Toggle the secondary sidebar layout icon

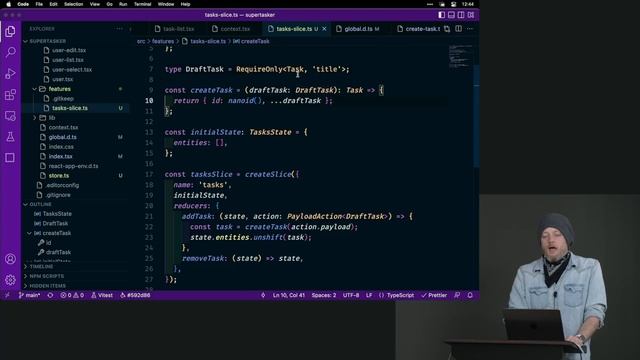[x=461, y=15]
